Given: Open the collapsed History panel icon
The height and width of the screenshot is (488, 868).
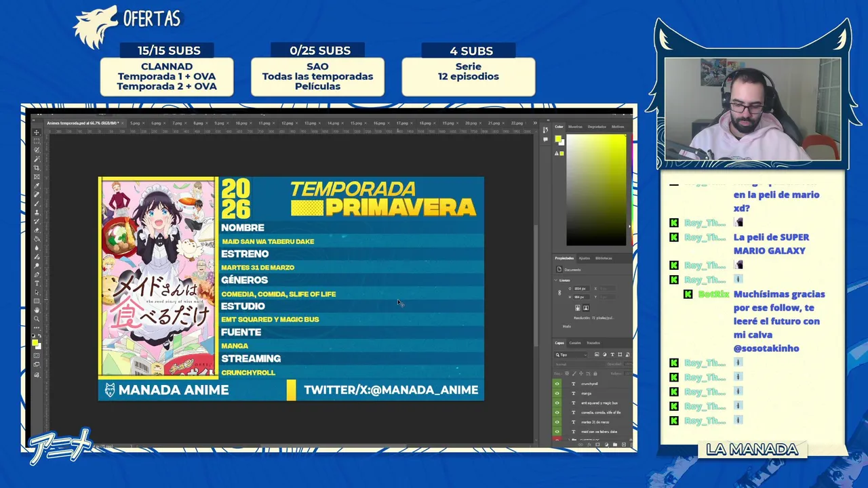Looking at the screenshot, I should pyautogui.click(x=545, y=129).
